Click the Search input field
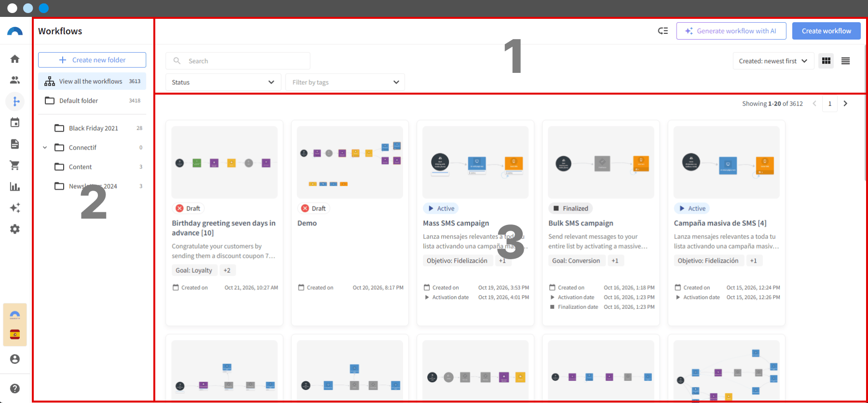 click(238, 61)
